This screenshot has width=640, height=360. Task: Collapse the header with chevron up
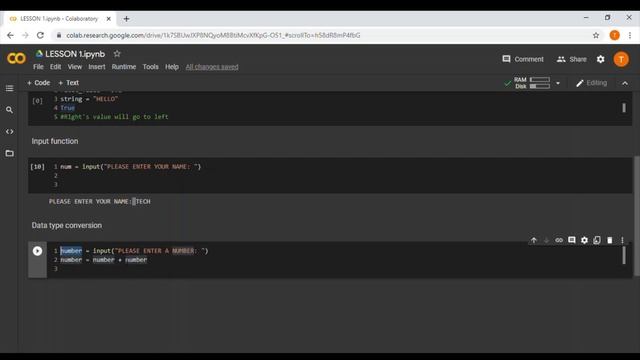click(x=625, y=83)
